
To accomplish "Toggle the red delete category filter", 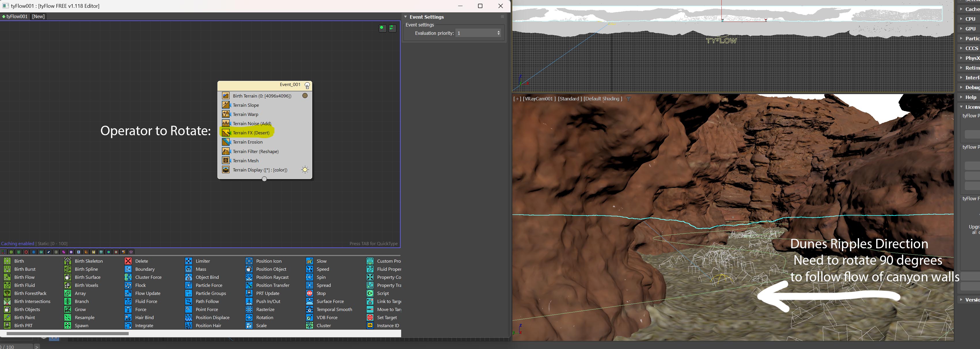I will [26, 252].
